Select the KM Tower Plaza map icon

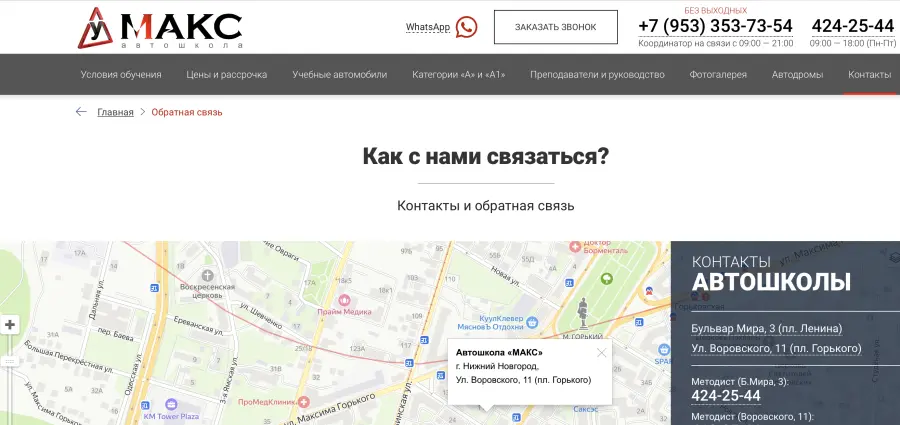point(173,404)
